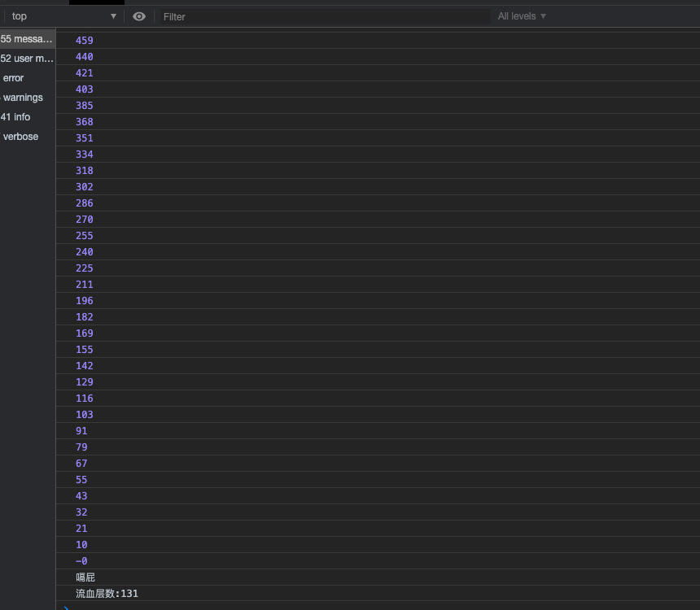The image size is (700, 610).
Task: Click the console value -0
Action: coord(81,561)
